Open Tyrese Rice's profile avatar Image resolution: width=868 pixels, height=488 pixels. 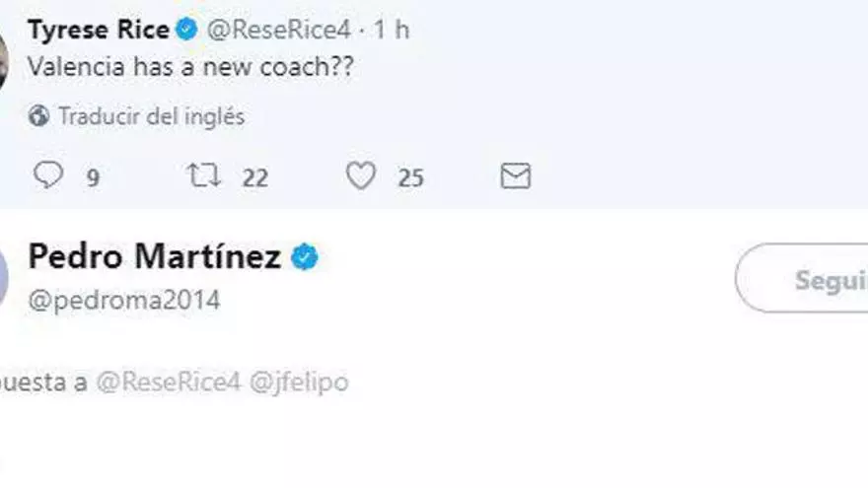(4, 59)
